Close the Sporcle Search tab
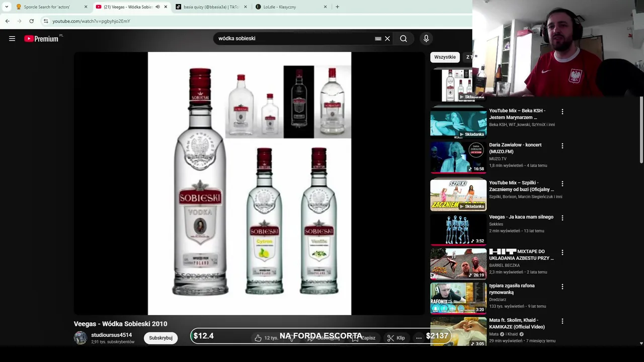 (x=86, y=7)
